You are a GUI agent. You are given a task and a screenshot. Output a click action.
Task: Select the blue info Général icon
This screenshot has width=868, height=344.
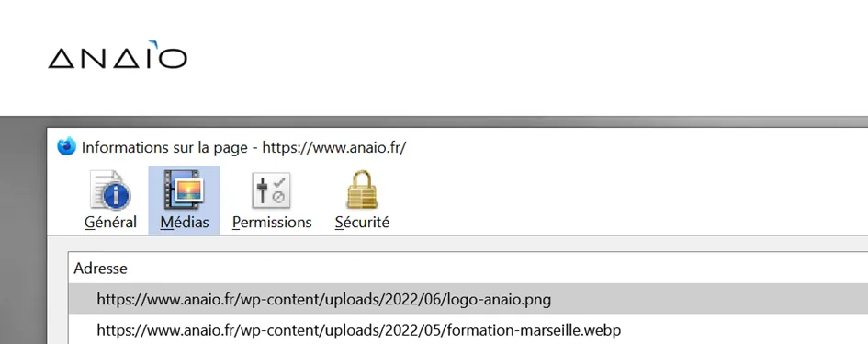click(x=110, y=190)
